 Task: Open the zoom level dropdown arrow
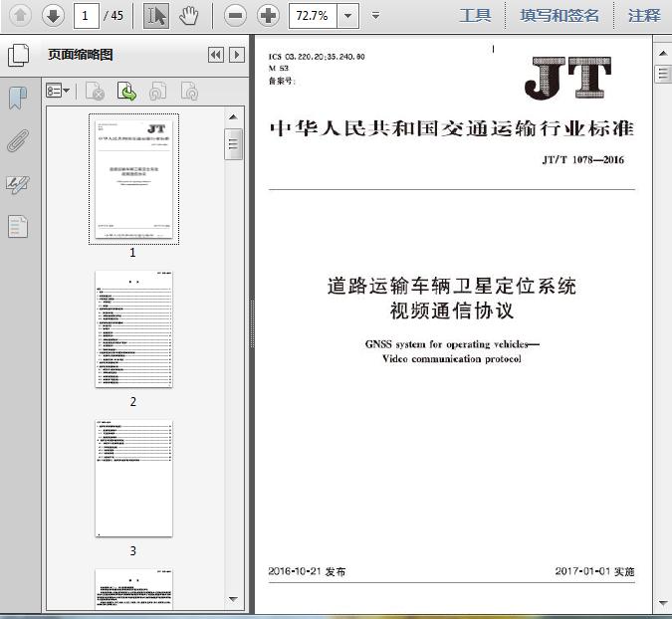coord(348,16)
